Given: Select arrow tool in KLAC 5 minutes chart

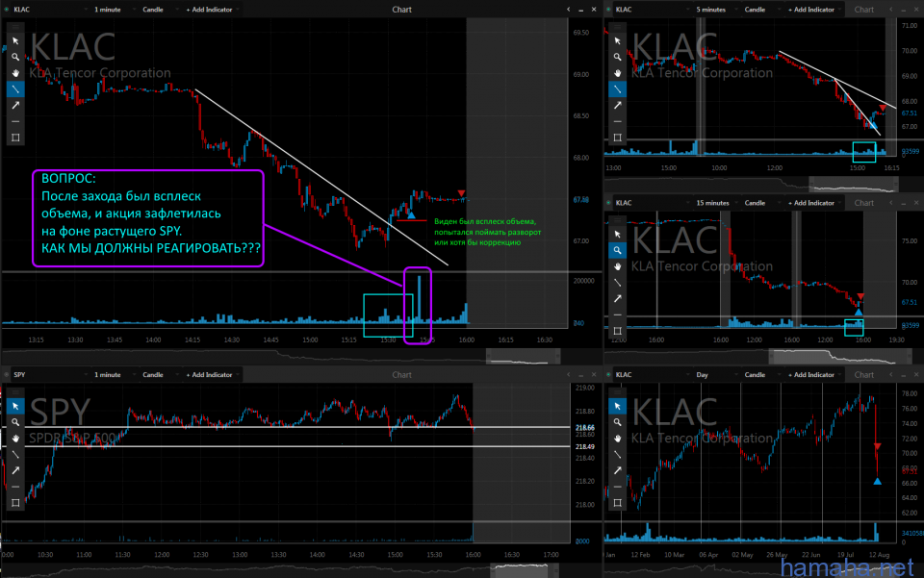Looking at the screenshot, I should [x=617, y=106].
